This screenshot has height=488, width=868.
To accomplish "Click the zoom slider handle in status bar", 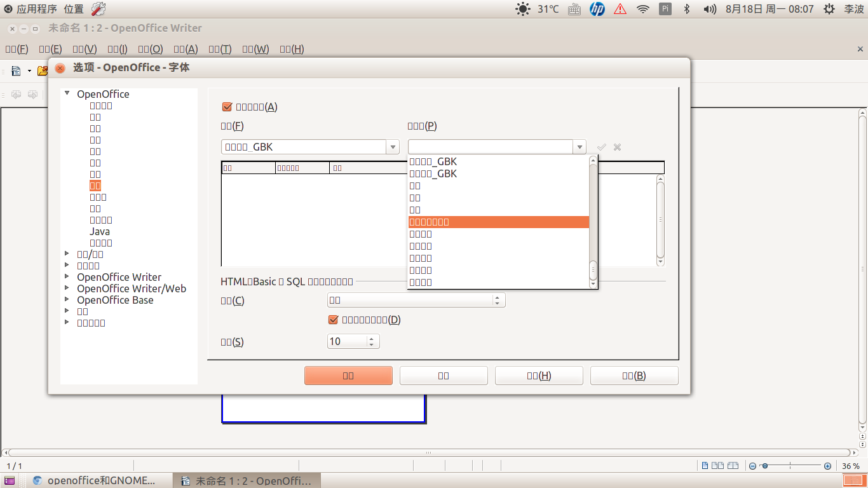I will tap(765, 466).
